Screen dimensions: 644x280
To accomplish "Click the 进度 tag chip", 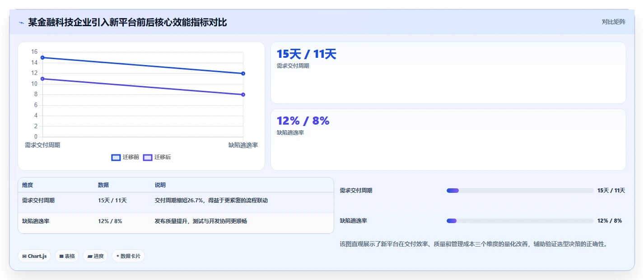I will (x=95, y=256).
